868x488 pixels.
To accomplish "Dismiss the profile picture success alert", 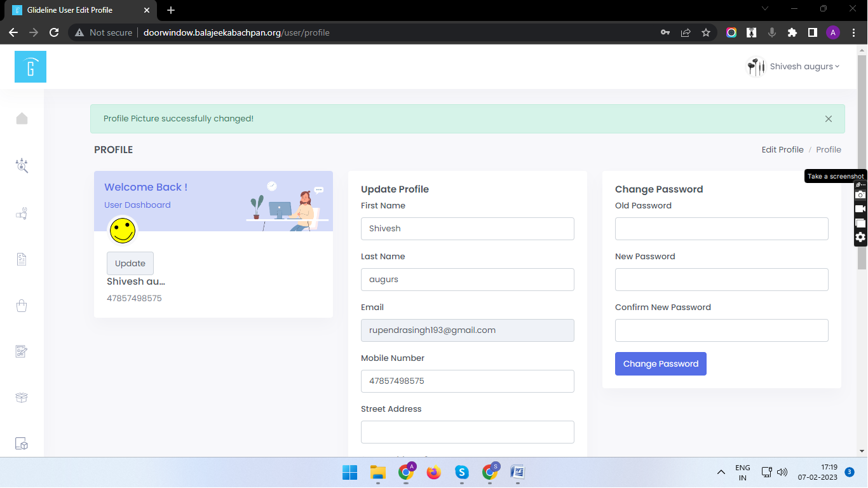I will coord(828,119).
